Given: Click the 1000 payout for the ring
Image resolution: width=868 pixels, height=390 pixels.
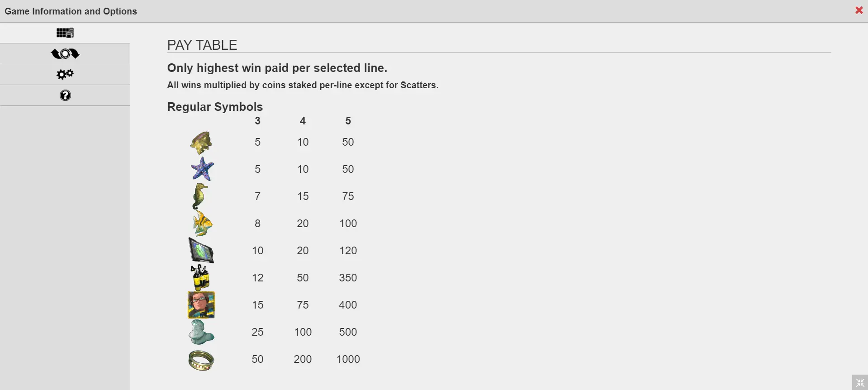Looking at the screenshot, I should (x=348, y=359).
